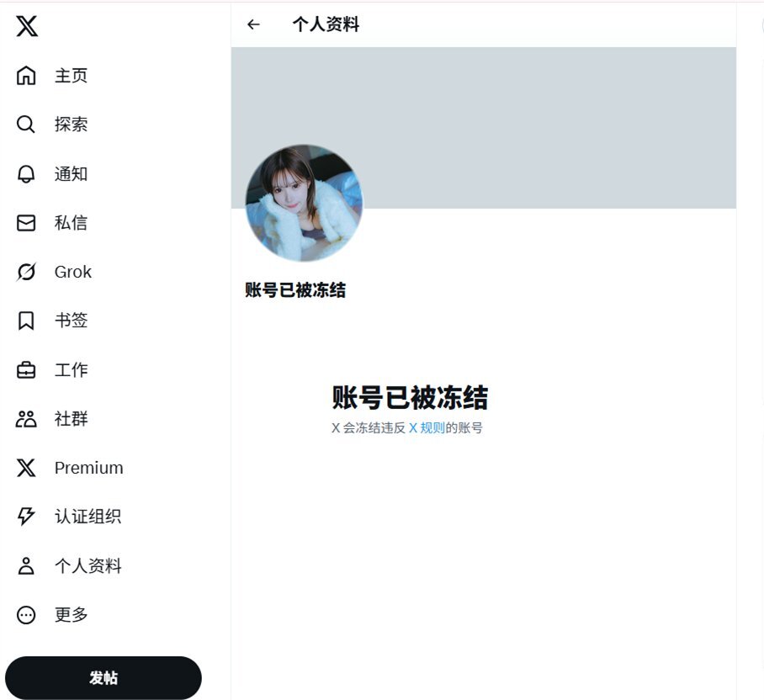Open Jobs (工作) briefcase icon
Viewport: 764px width, 700px height.
pos(26,370)
